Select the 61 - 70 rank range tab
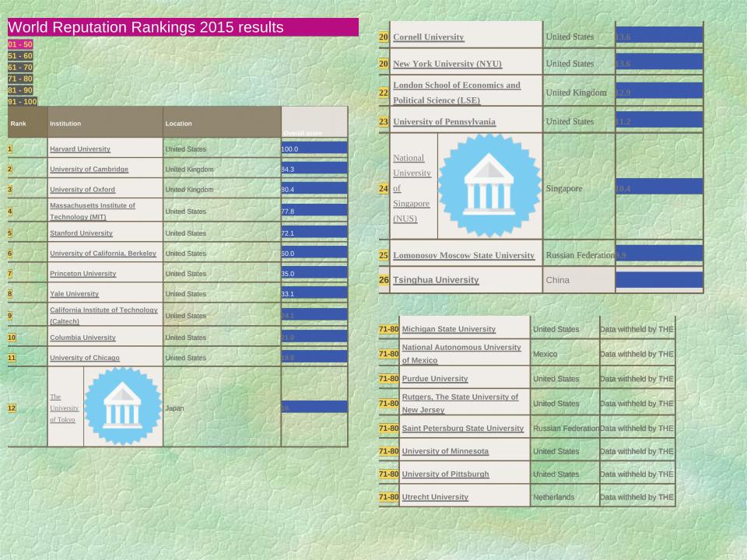 pyautogui.click(x=20, y=67)
